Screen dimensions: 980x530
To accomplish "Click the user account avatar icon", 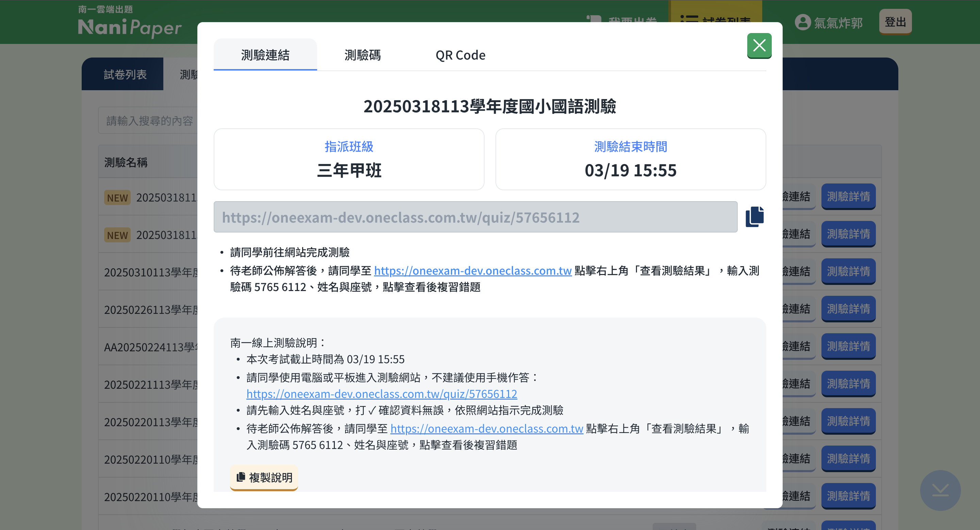I will (x=803, y=22).
